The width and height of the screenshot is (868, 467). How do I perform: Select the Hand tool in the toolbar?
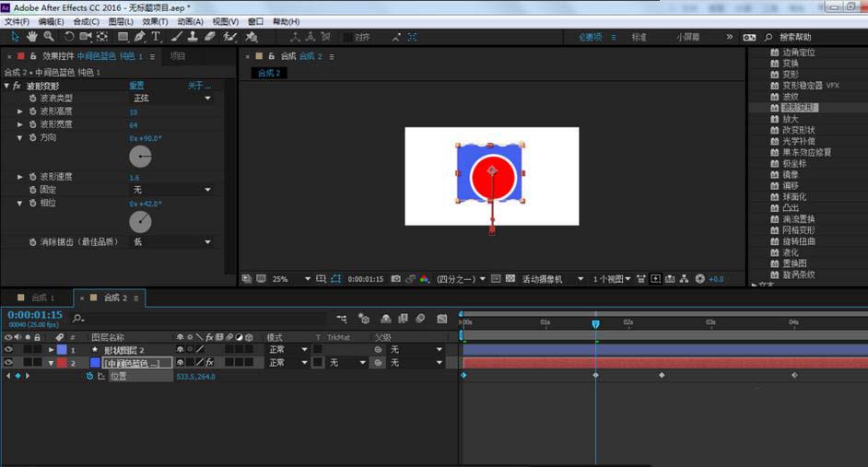(x=32, y=37)
